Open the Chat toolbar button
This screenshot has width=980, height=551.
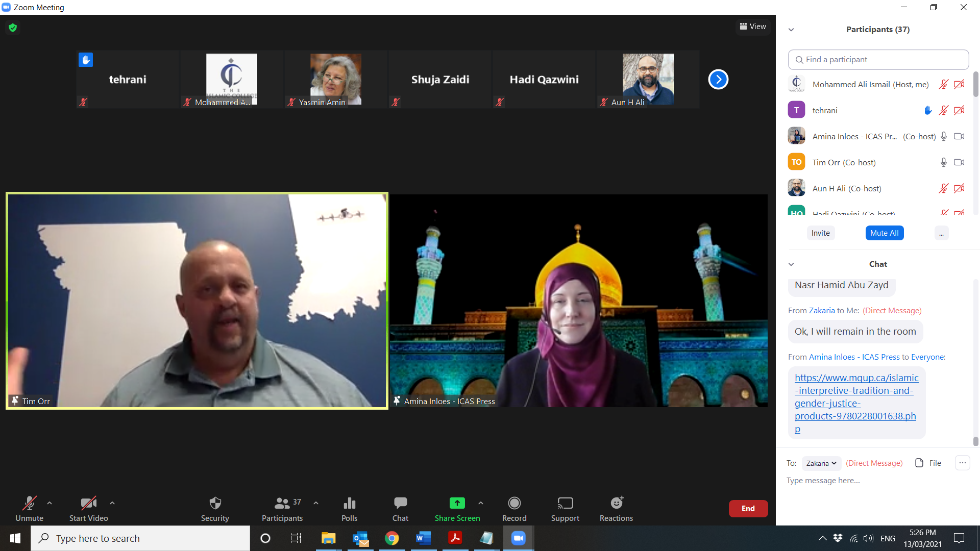[400, 509]
